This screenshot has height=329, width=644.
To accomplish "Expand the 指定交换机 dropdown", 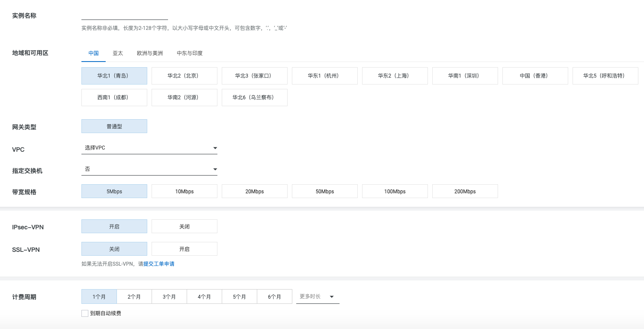I will pyautogui.click(x=149, y=169).
